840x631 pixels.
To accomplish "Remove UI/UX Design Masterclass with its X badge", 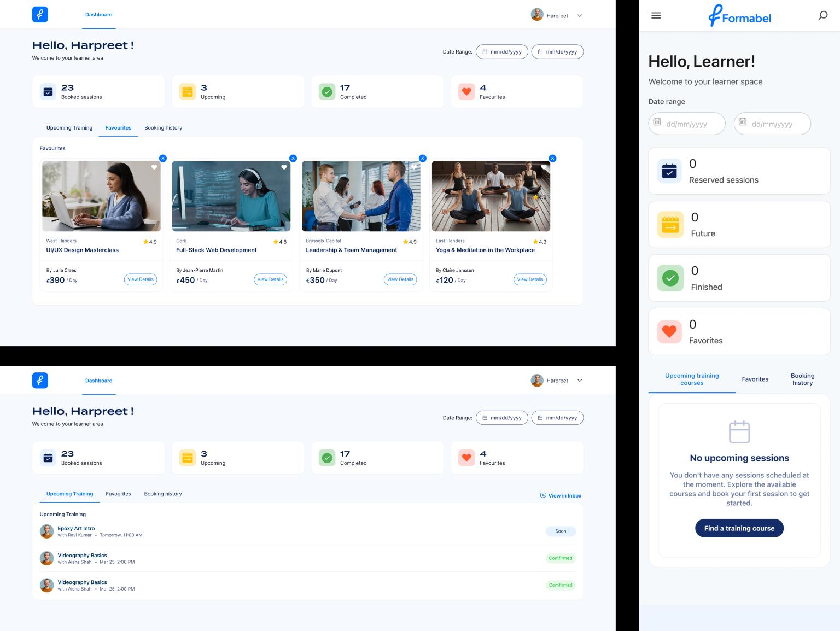I will 162,158.
